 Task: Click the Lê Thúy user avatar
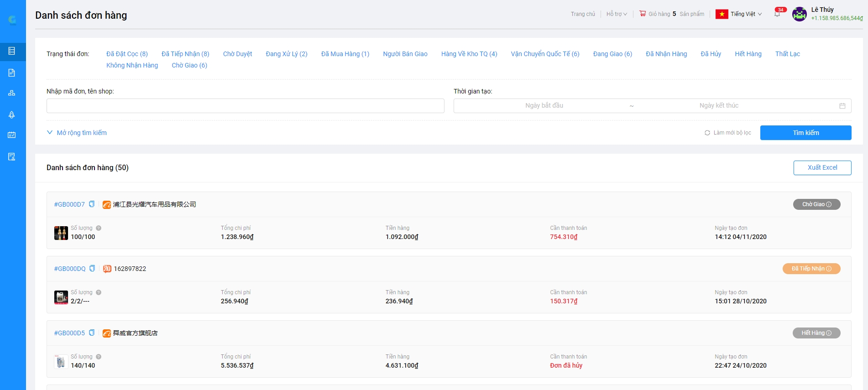[x=799, y=14]
